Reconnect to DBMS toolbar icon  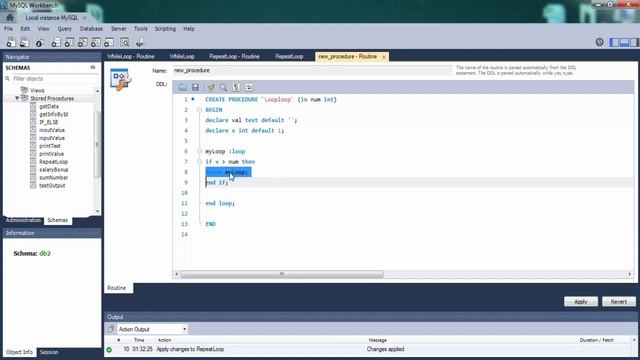pos(140,42)
